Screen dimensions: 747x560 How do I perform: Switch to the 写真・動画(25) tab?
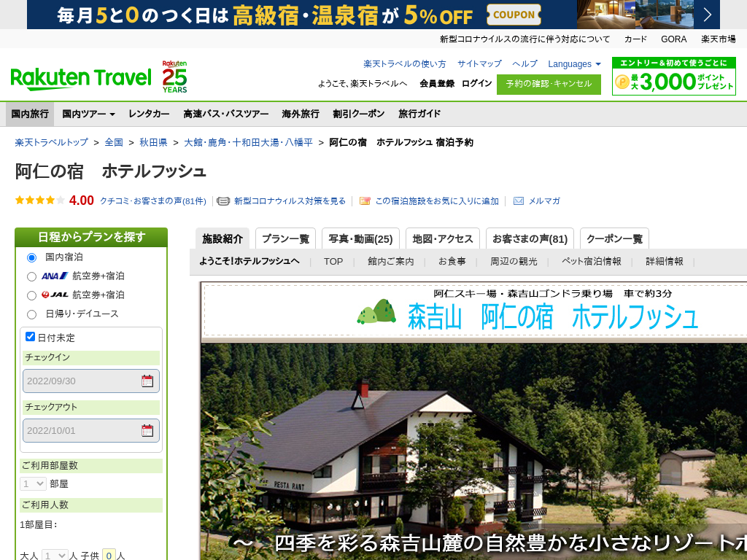click(x=360, y=238)
